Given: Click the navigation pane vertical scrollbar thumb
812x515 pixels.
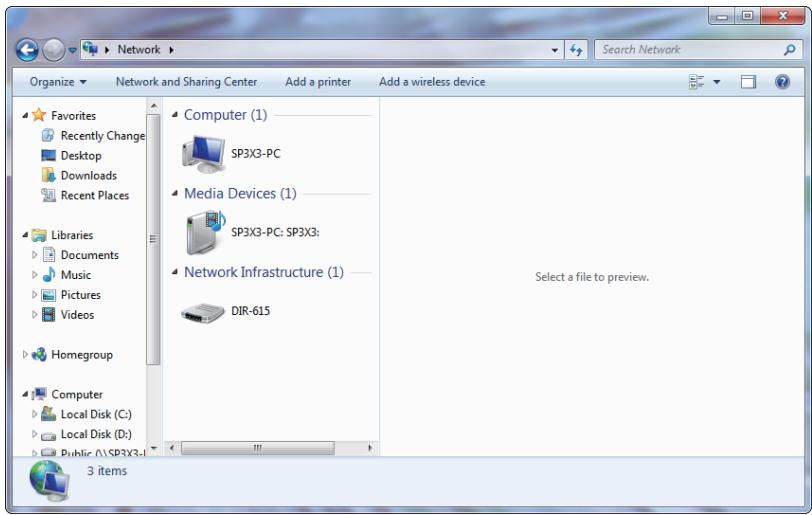Looking at the screenshot, I should tap(153, 239).
